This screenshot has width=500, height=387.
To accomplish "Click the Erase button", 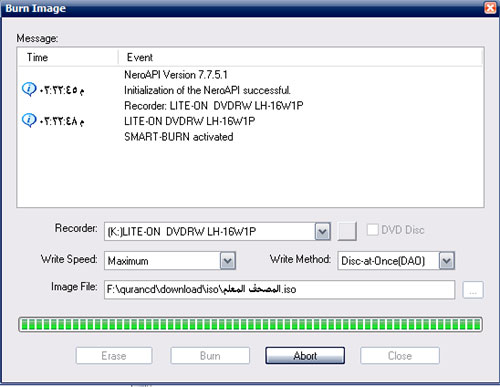I will [x=114, y=356].
